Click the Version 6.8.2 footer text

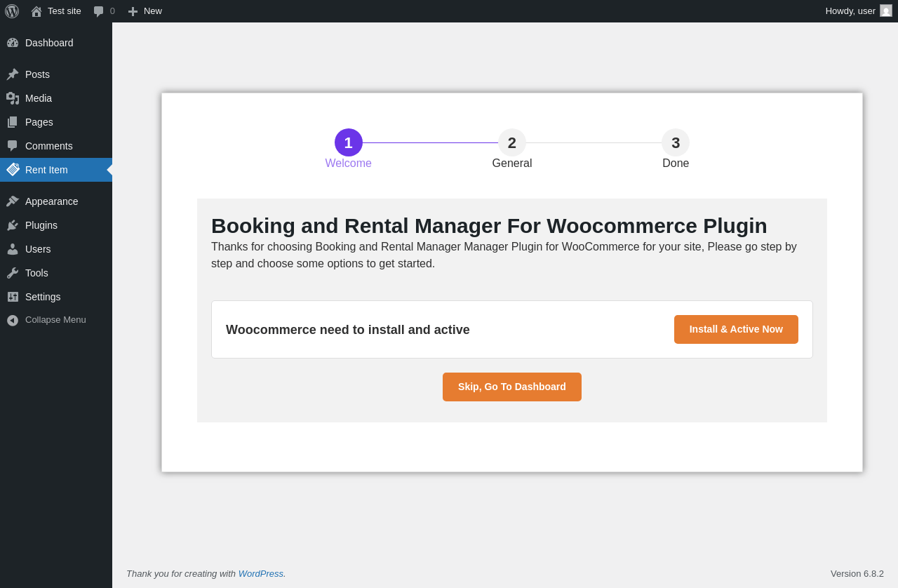(x=857, y=573)
